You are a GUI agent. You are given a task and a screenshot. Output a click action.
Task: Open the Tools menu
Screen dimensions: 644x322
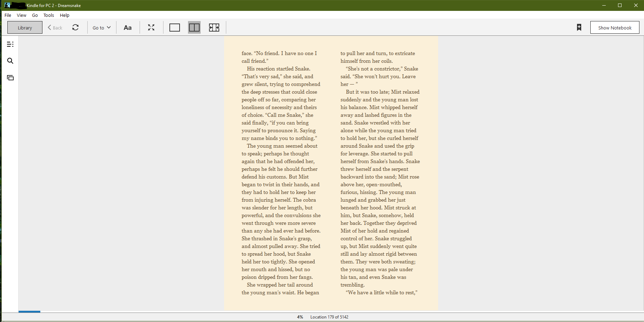pos(48,15)
